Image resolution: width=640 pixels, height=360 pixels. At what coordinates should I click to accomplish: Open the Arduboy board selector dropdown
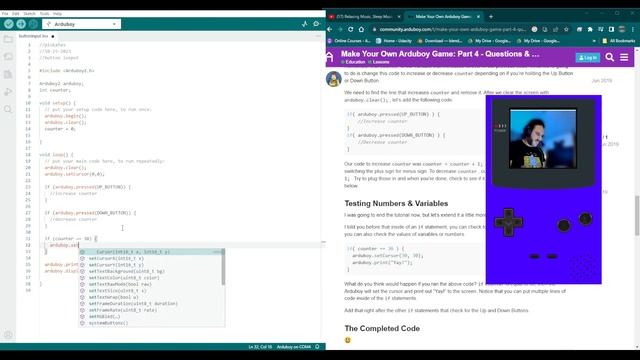82,24
